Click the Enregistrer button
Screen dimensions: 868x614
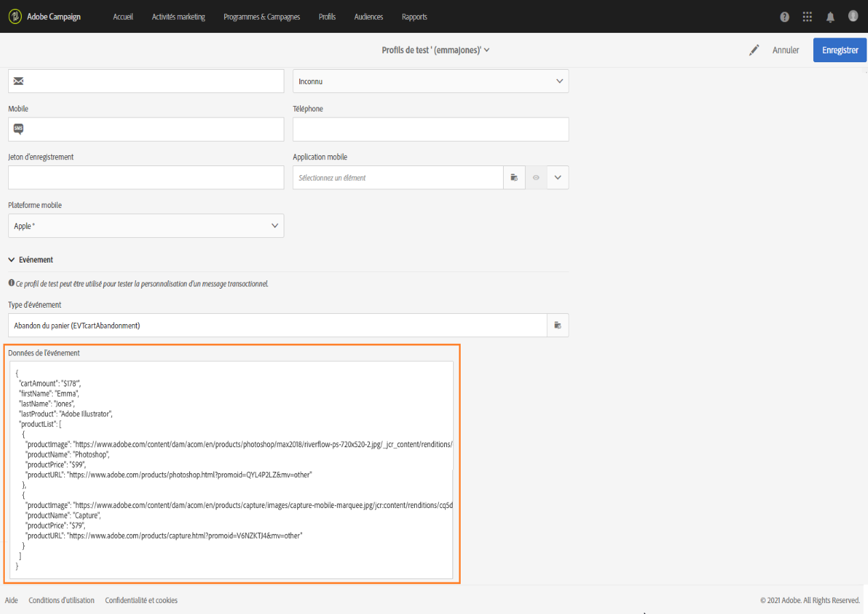click(x=840, y=50)
